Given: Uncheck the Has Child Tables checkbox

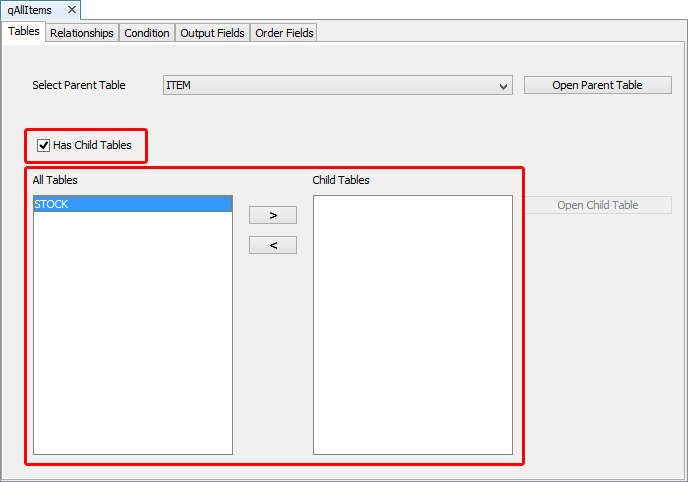Looking at the screenshot, I should [x=43, y=145].
